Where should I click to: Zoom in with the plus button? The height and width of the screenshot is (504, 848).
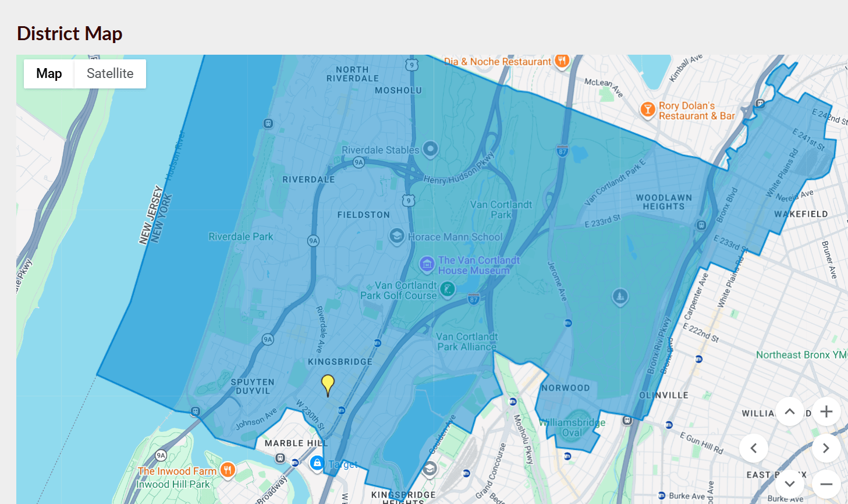pos(826,412)
